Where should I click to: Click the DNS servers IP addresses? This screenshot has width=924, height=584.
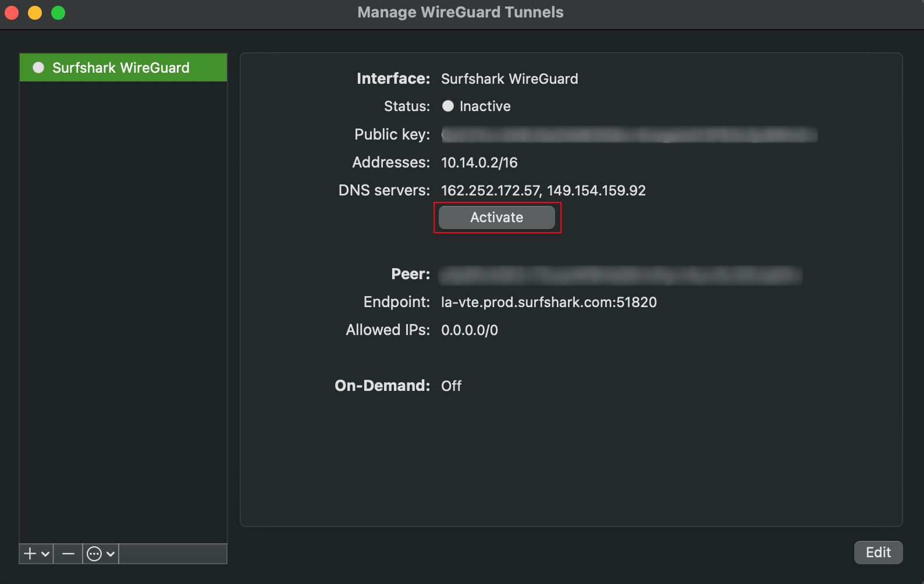[543, 191]
